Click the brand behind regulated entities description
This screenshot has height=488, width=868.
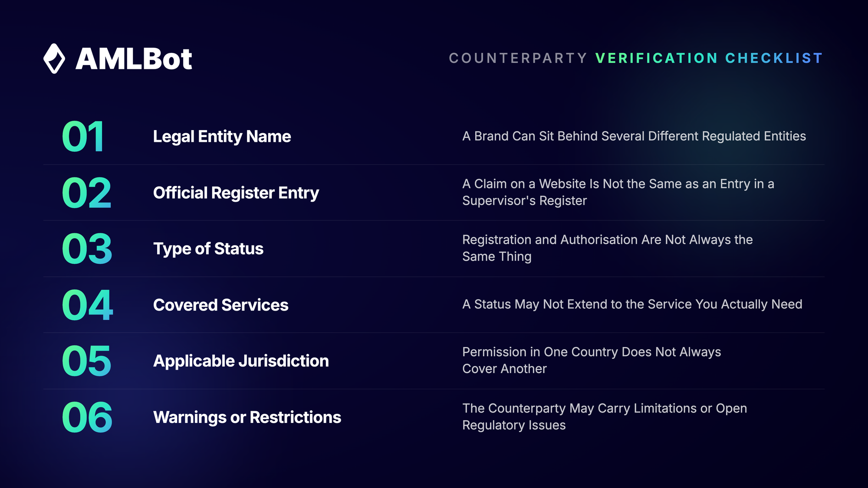(634, 136)
